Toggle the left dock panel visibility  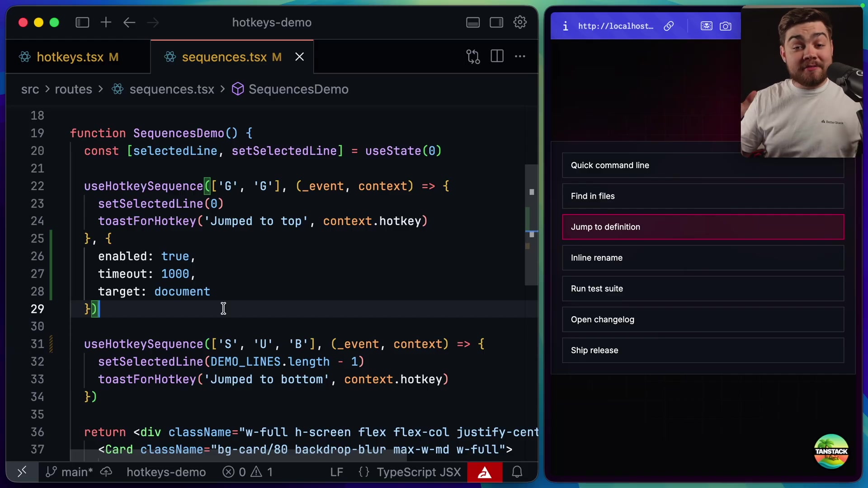click(x=82, y=22)
